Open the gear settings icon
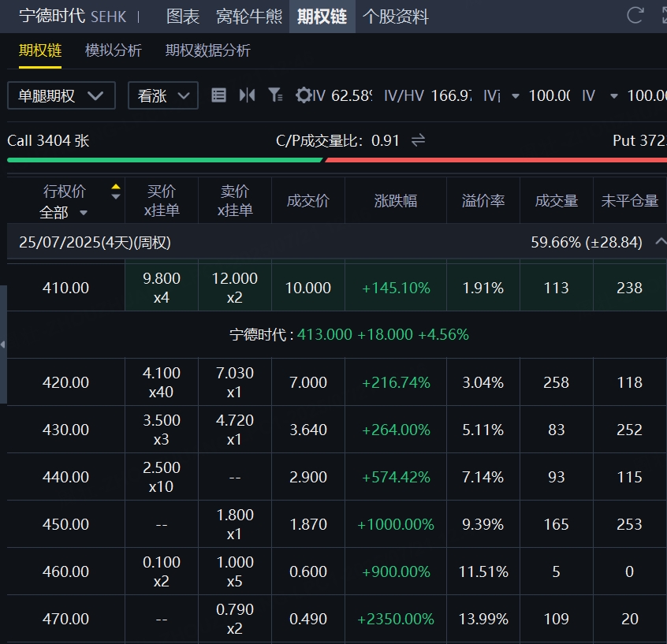 pyautogui.click(x=303, y=95)
